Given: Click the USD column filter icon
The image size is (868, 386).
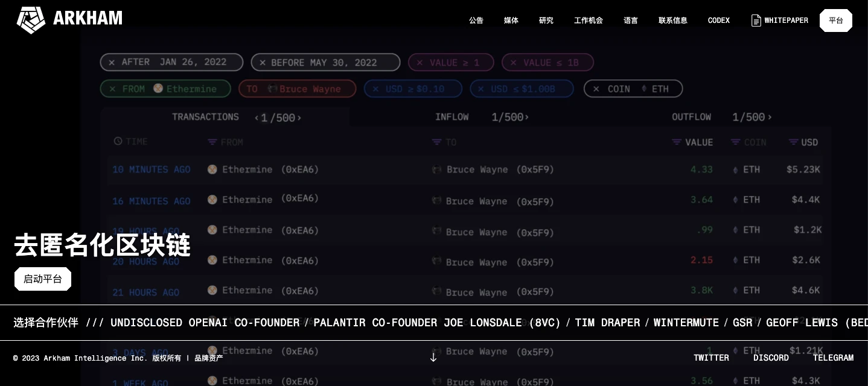Looking at the screenshot, I should 793,142.
